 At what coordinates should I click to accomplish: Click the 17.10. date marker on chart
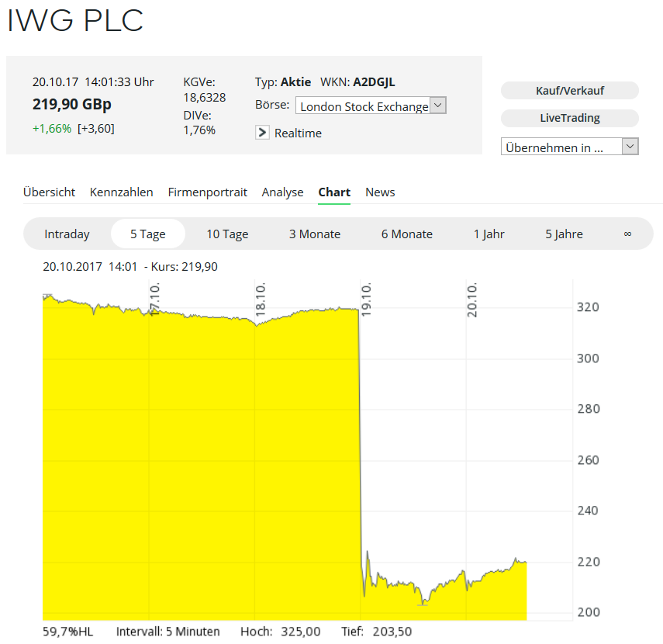[155, 299]
